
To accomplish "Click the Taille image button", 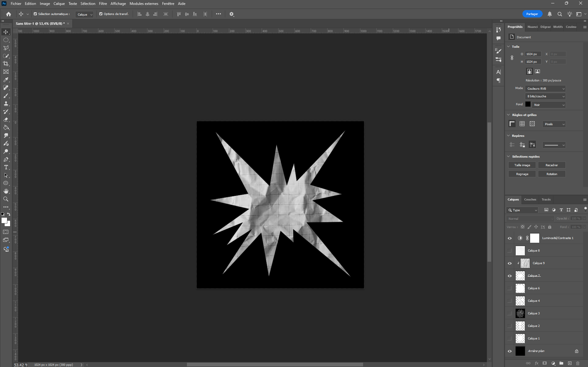I will 522,165.
